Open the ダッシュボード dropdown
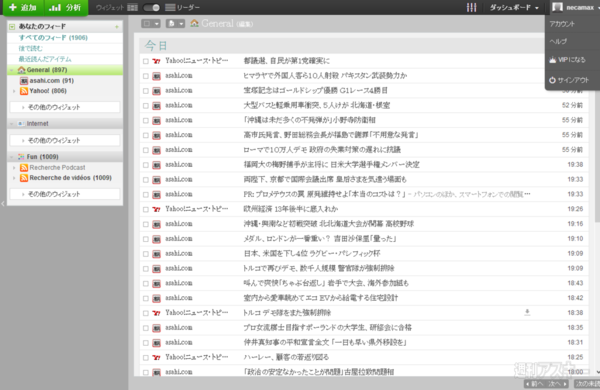The height and width of the screenshot is (390, 600). 514,8
